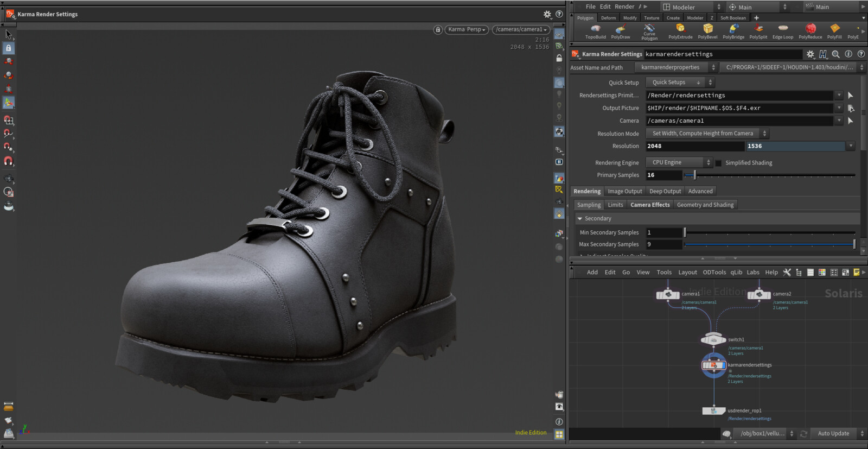Switch to the Image Output tab
Viewport: 868px width, 449px height.
coord(624,191)
